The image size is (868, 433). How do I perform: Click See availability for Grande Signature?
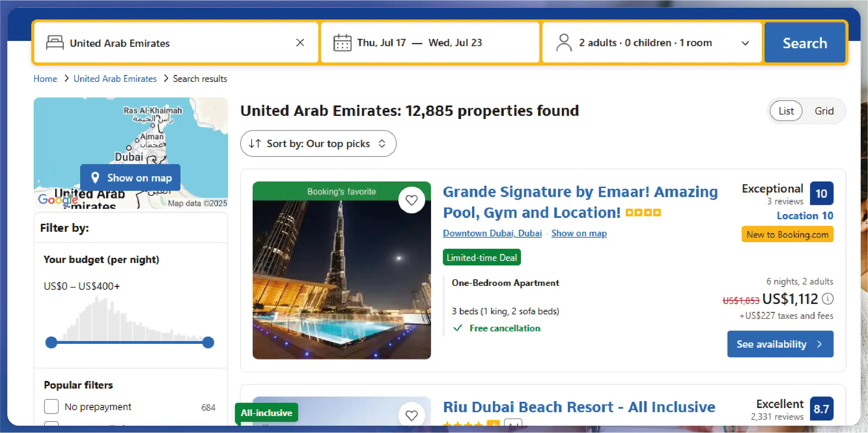[780, 344]
